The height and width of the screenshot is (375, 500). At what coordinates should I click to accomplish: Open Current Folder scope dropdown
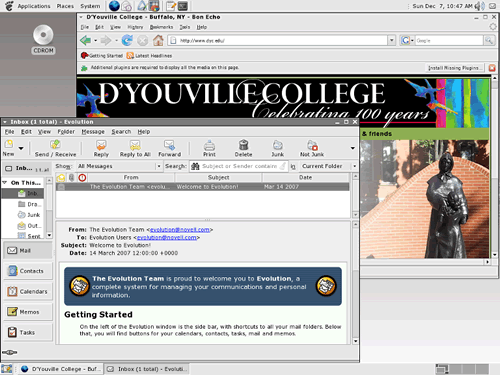[x=329, y=166]
